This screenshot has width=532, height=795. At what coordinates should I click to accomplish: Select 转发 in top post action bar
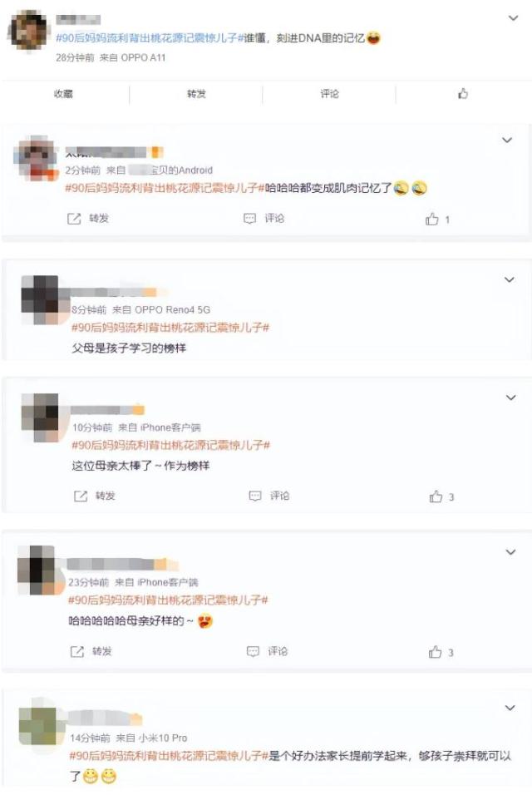tap(196, 93)
